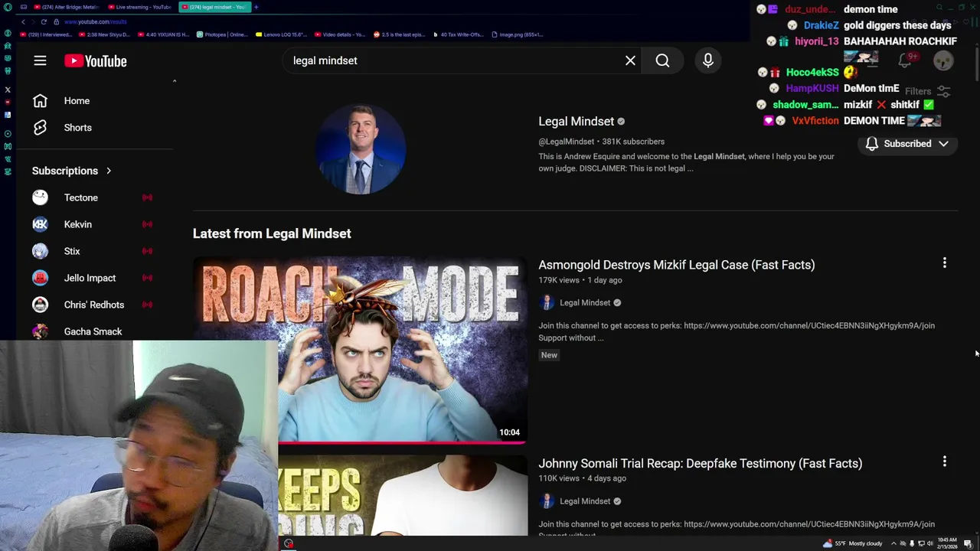
Task: Open more options for Asmongold Destroys Mizkif video
Action: point(944,263)
